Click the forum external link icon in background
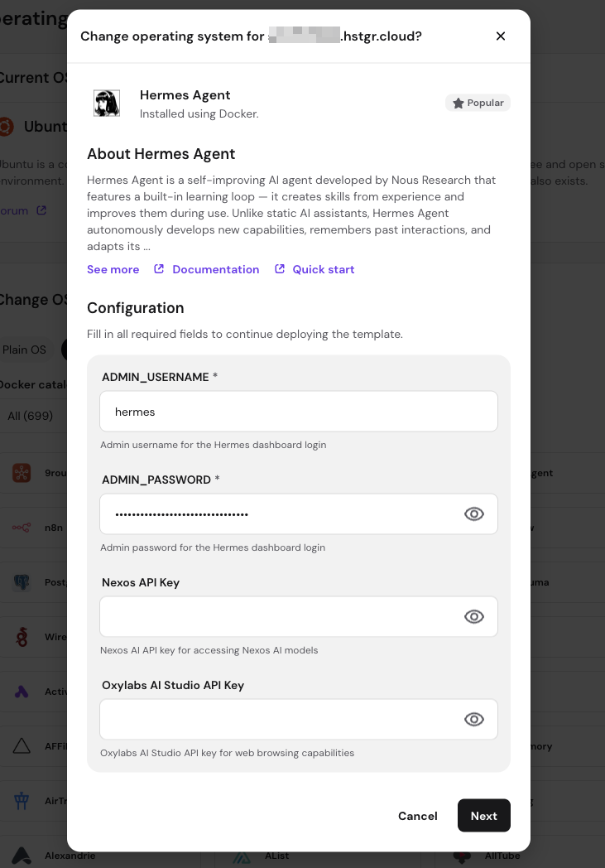 click(x=41, y=210)
